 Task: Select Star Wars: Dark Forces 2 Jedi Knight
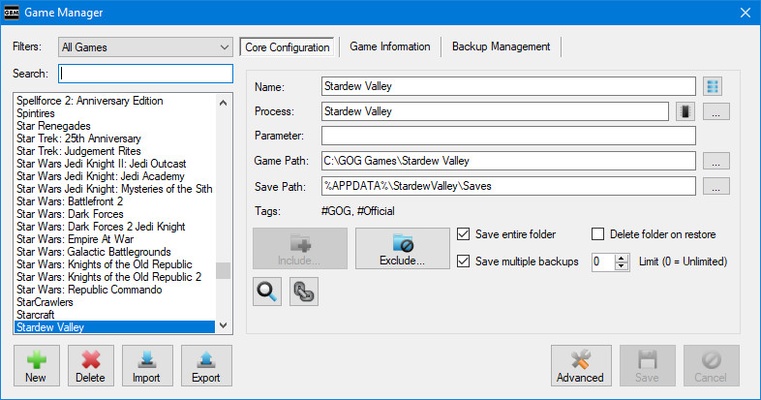(x=115, y=227)
